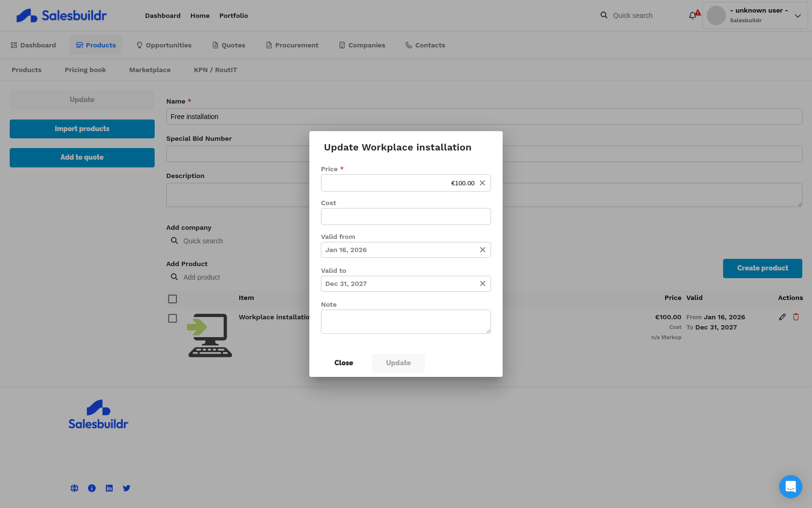Check the Workplace installation row checkbox
The width and height of the screenshot is (812, 508).
[x=173, y=318]
